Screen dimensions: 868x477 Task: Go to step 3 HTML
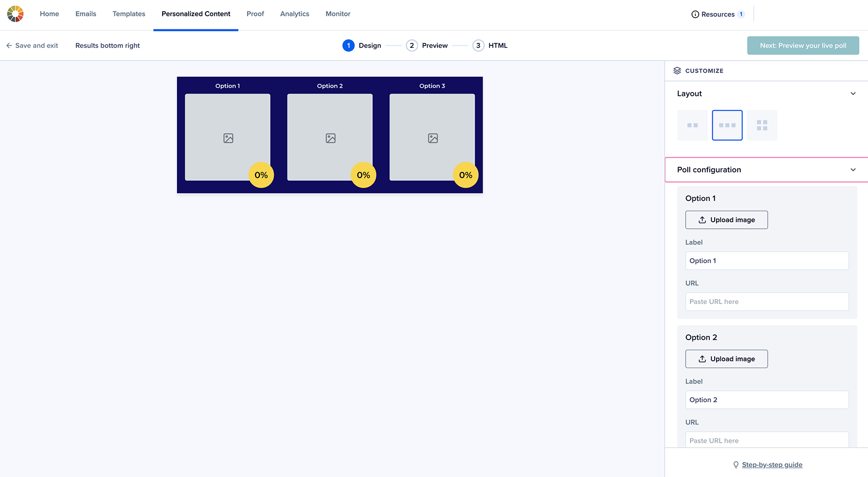pyautogui.click(x=490, y=46)
